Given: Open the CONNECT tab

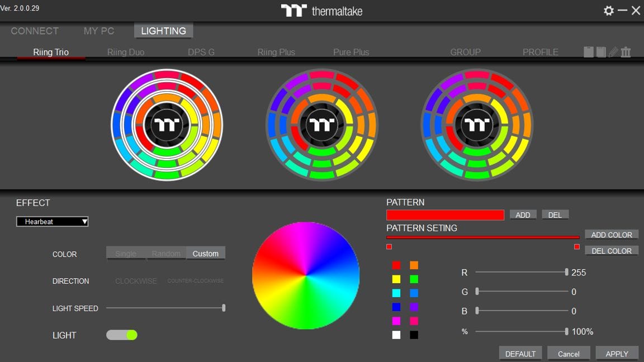Looking at the screenshot, I should pos(34,31).
